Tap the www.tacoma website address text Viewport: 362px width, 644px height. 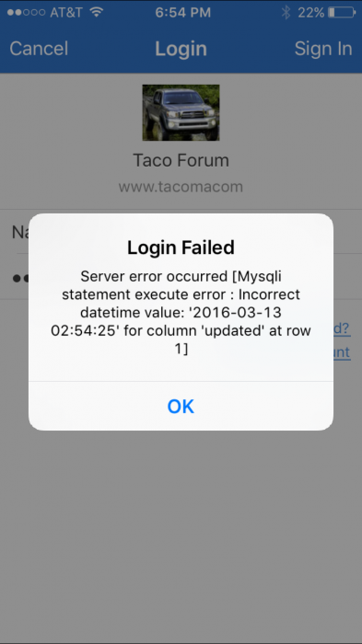pos(181,187)
